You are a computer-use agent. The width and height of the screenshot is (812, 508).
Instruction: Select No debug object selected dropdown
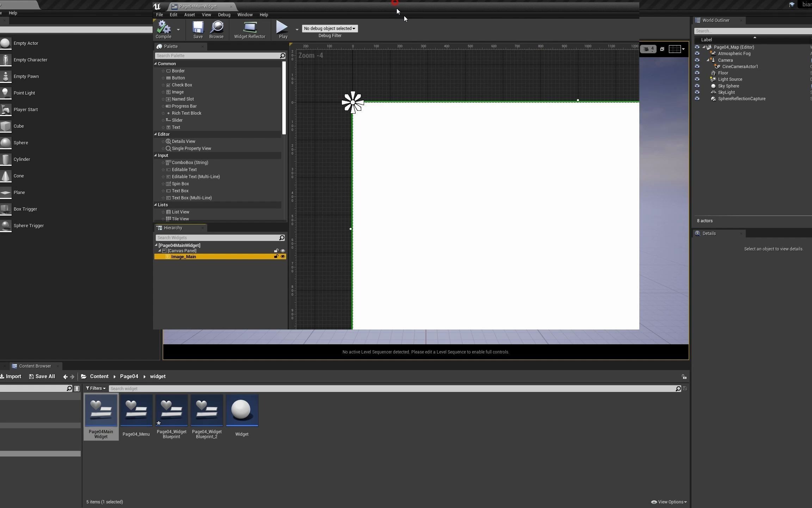click(330, 28)
